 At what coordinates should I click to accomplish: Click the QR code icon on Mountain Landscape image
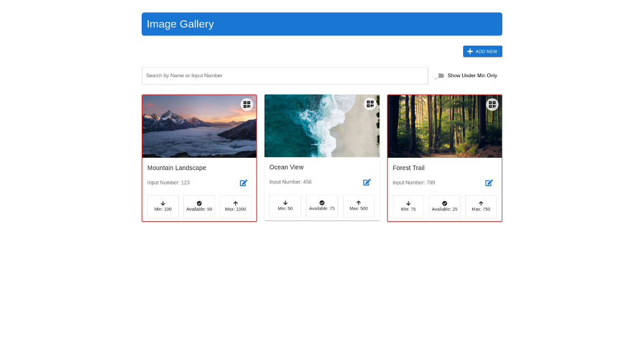coord(247,105)
